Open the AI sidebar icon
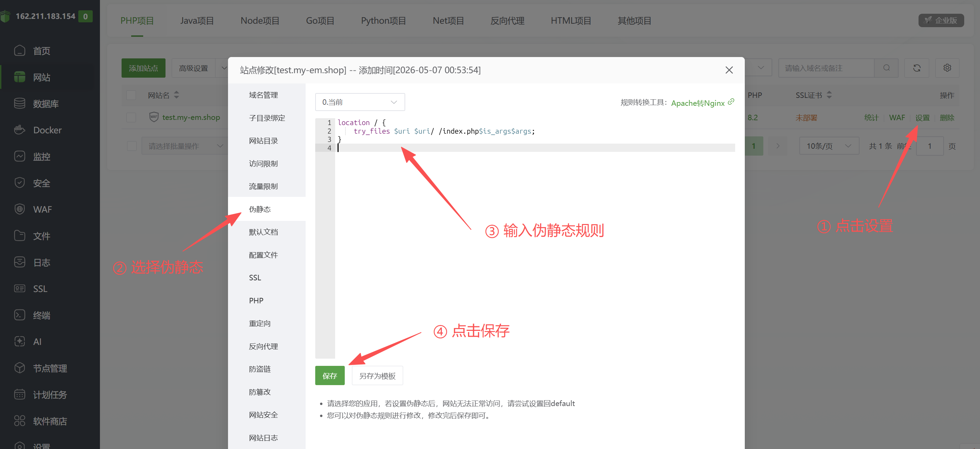The width and height of the screenshot is (980, 449). point(20,342)
